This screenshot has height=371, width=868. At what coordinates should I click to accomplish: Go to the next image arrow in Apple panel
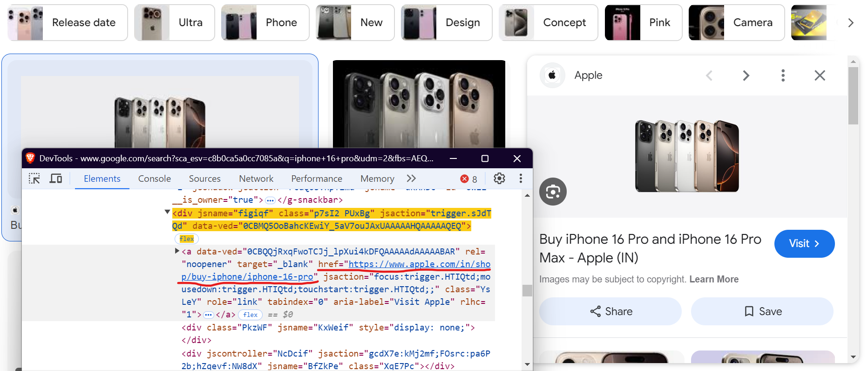click(x=746, y=76)
